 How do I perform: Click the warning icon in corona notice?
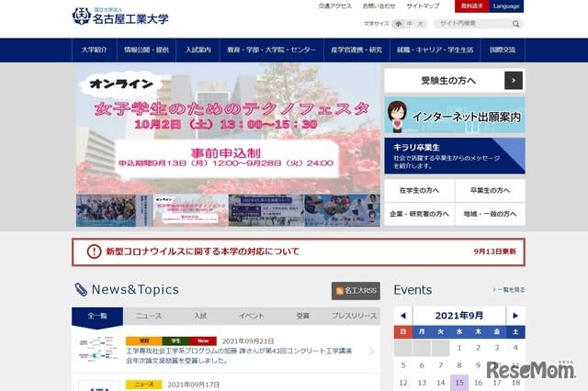pyautogui.click(x=94, y=251)
